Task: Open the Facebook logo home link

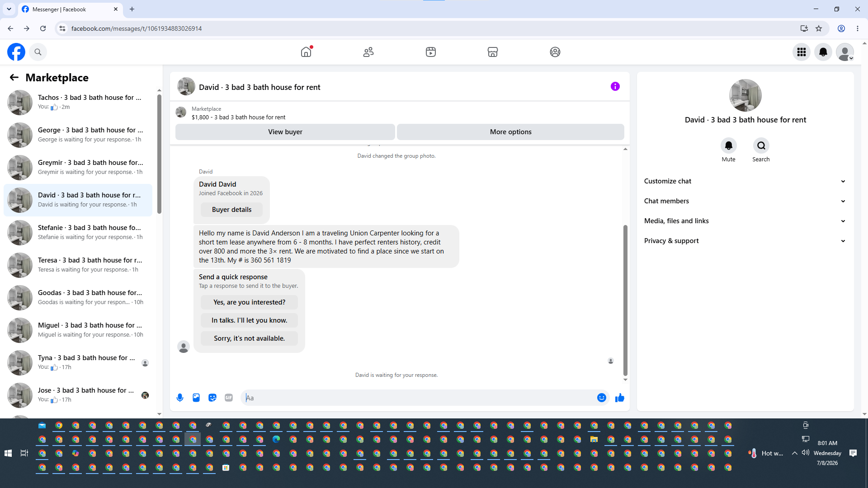Action: (16, 52)
